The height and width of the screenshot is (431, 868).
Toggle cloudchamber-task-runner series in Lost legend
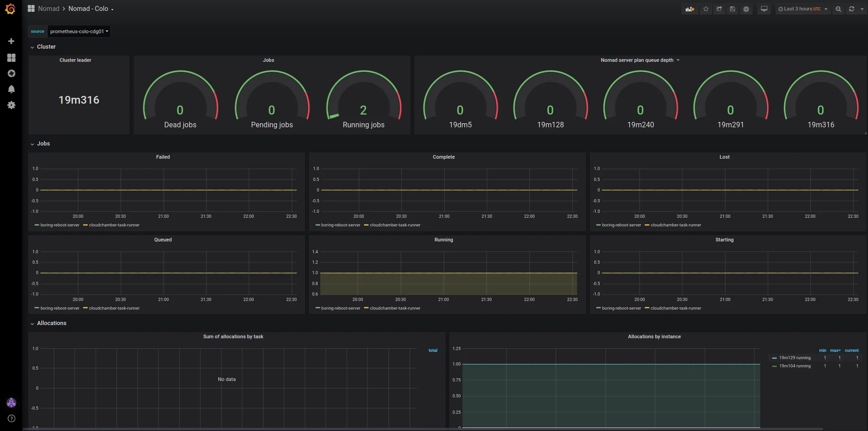tap(676, 225)
